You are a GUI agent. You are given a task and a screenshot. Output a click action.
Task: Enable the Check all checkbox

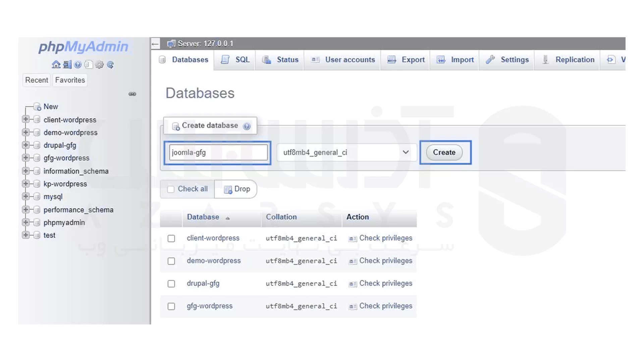pos(171,189)
